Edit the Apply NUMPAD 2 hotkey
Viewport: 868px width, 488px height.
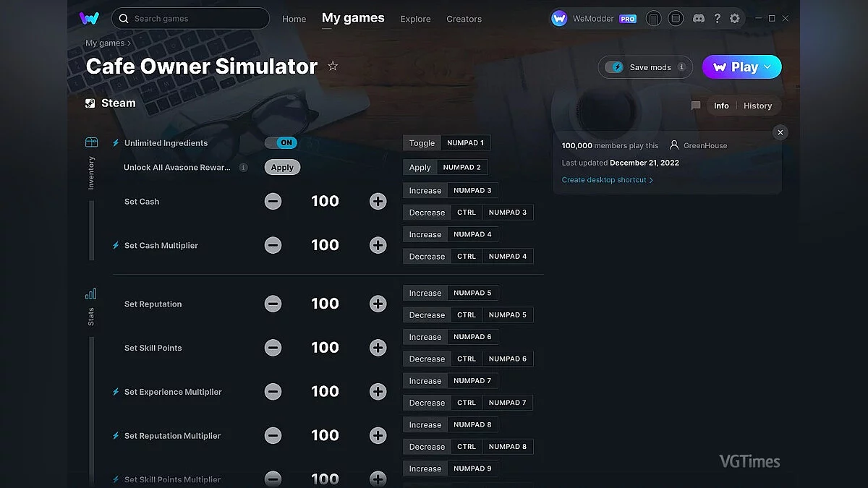(x=445, y=168)
